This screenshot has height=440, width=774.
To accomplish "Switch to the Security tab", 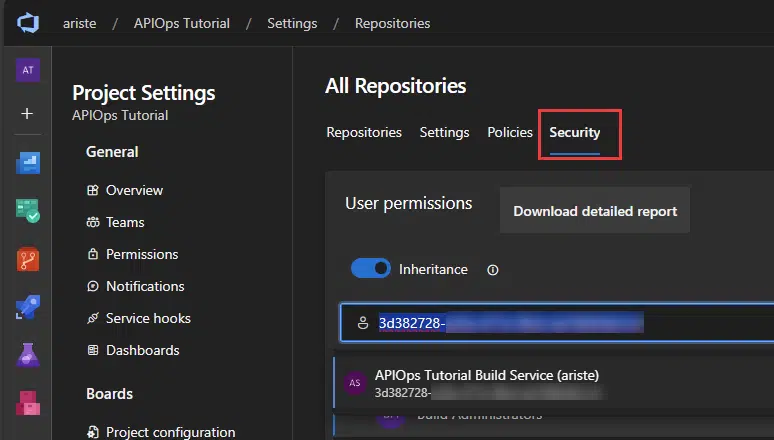I will (575, 132).
